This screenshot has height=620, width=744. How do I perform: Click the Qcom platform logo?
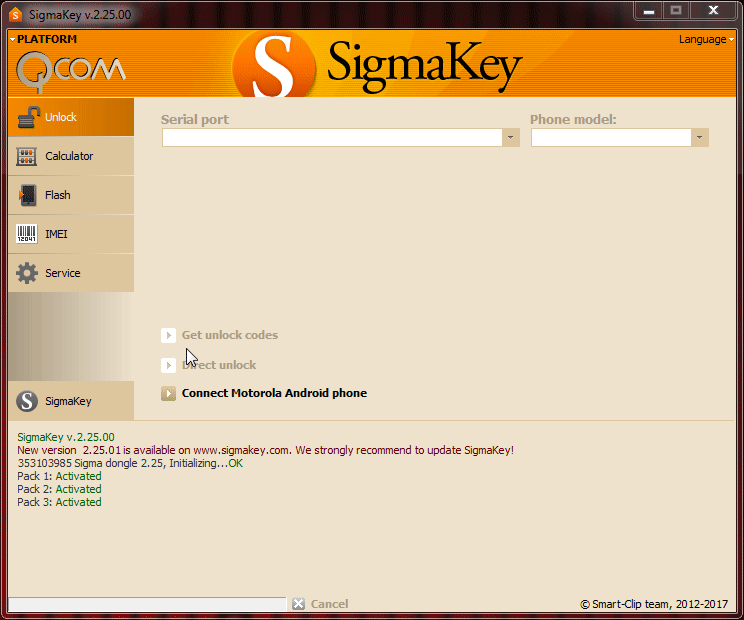point(71,71)
